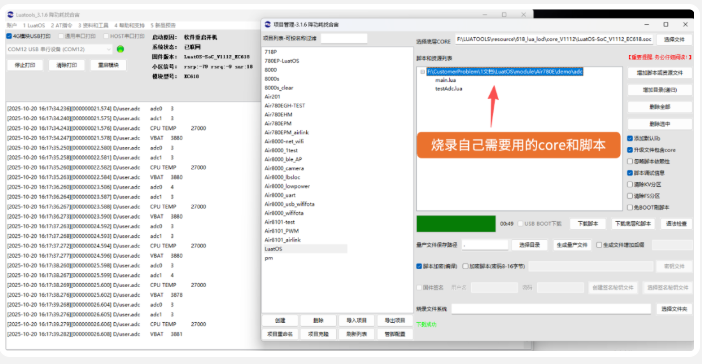
Task: Select testAdc.lua in the script list
Action: pos(449,89)
